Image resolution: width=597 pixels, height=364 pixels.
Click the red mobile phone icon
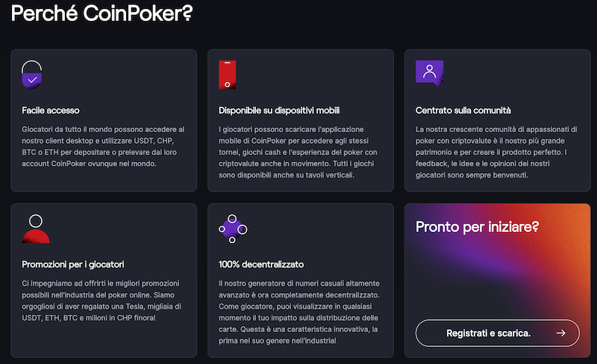(x=228, y=75)
